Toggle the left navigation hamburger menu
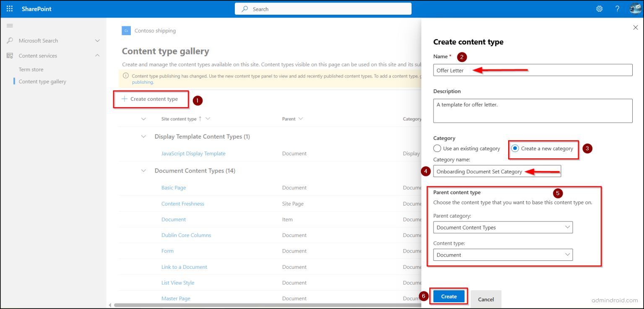Image resolution: width=644 pixels, height=309 pixels. (10, 26)
